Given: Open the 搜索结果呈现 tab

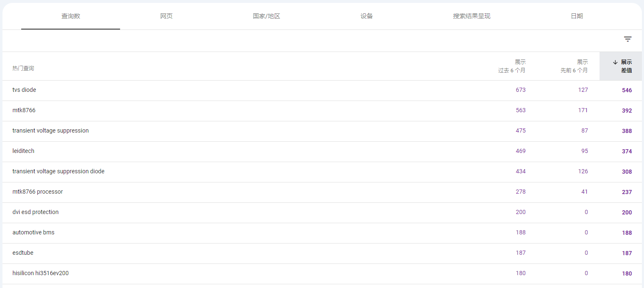Looking at the screenshot, I should pos(472,16).
